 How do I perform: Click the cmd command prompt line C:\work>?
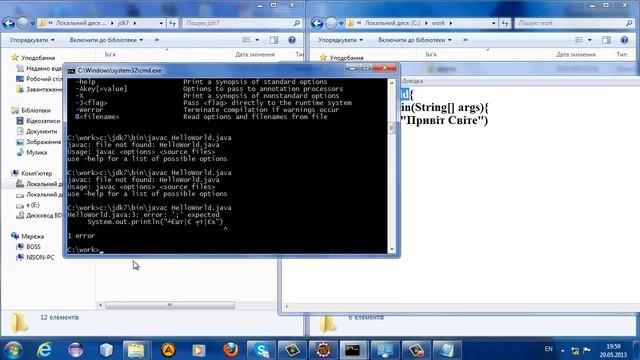click(85, 250)
